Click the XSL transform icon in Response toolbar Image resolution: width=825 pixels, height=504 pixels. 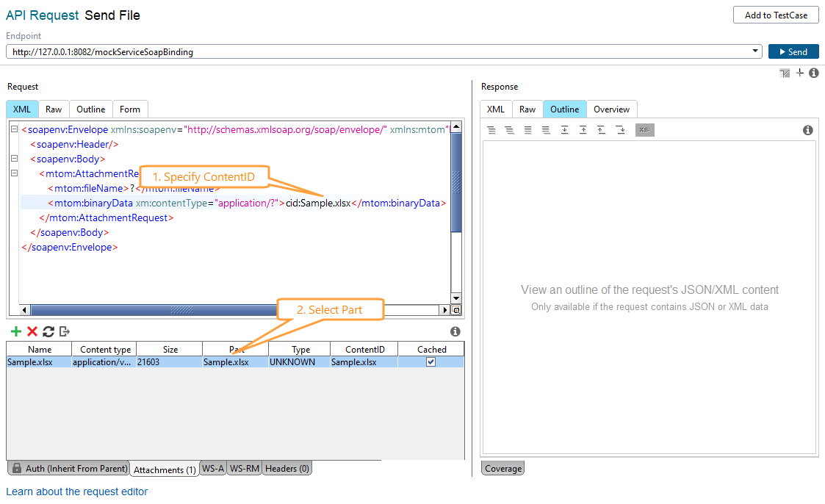[x=645, y=130]
